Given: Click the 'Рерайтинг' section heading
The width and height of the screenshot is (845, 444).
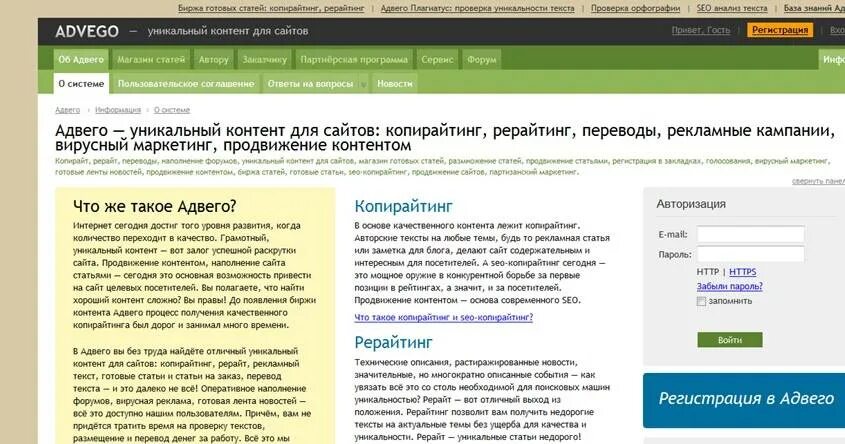Looking at the screenshot, I should [393, 343].
